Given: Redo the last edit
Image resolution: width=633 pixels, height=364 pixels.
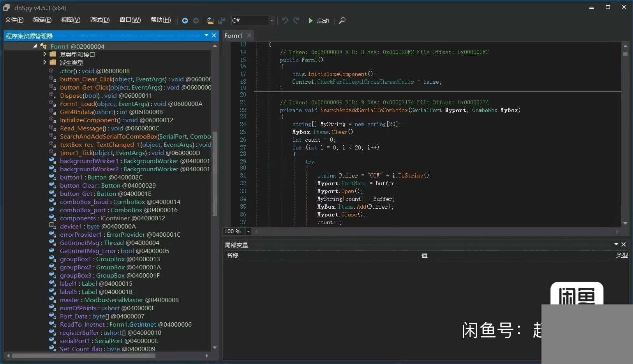Looking at the screenshot, I should coord(296,21).
